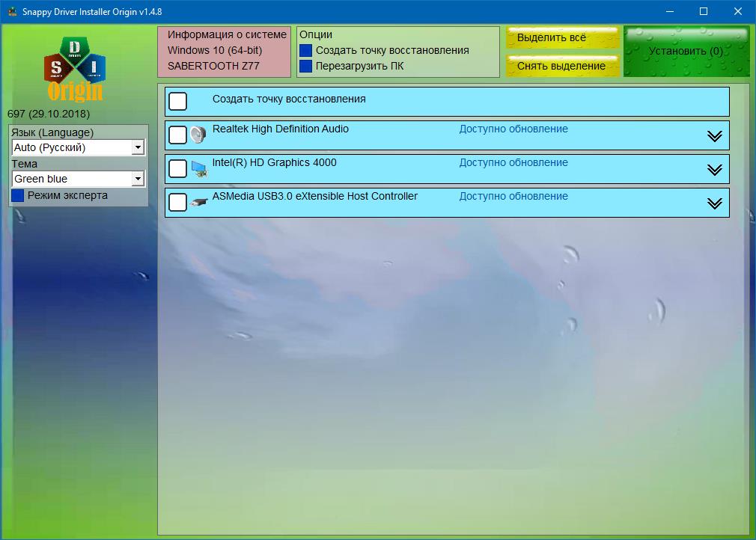Toggle 'Создать точку восстановления' in Опции panel
This screenshot has width=756, height=540.
coord(305,50)
